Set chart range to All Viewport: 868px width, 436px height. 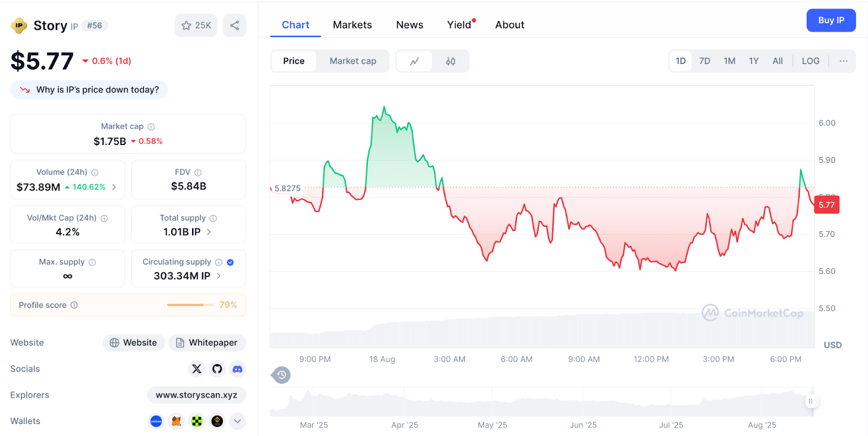[777, 61]
